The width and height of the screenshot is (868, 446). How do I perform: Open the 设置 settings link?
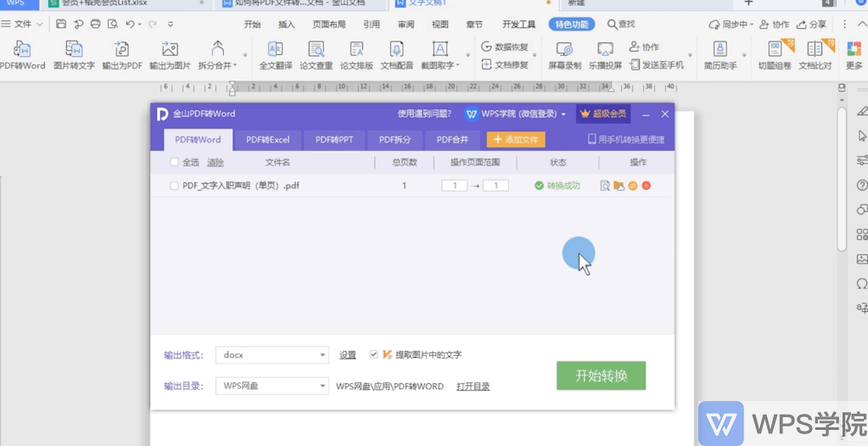pos(348,354)
